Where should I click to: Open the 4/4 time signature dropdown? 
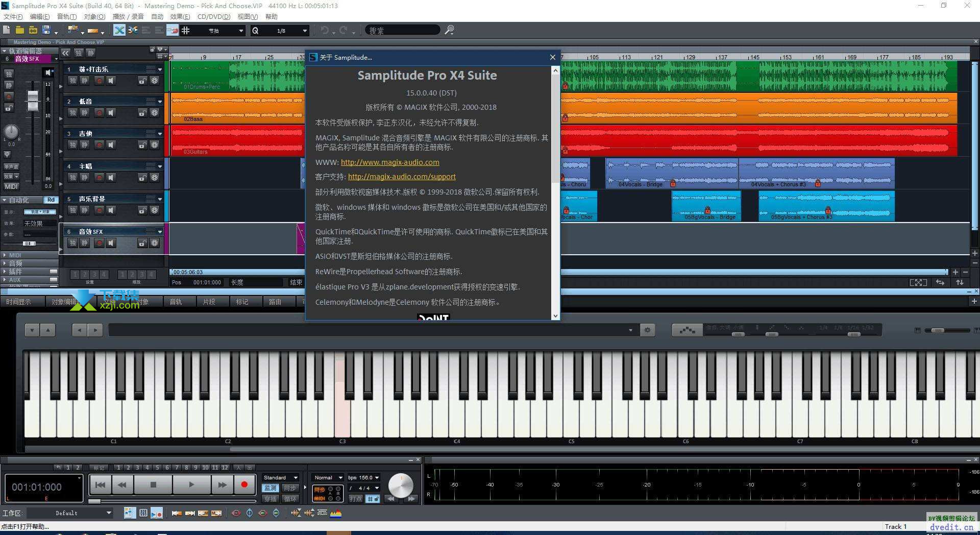point(363,488)
